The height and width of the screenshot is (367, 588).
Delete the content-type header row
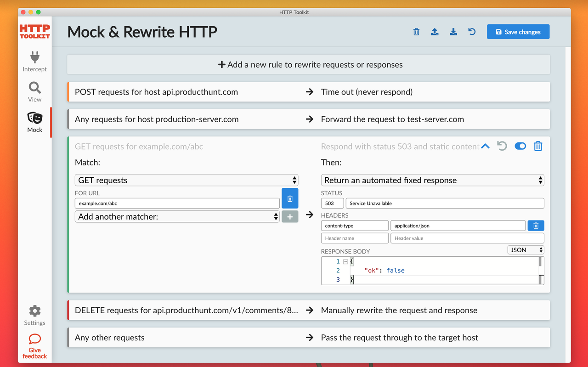pyautogui.click(x=536, y=226)
